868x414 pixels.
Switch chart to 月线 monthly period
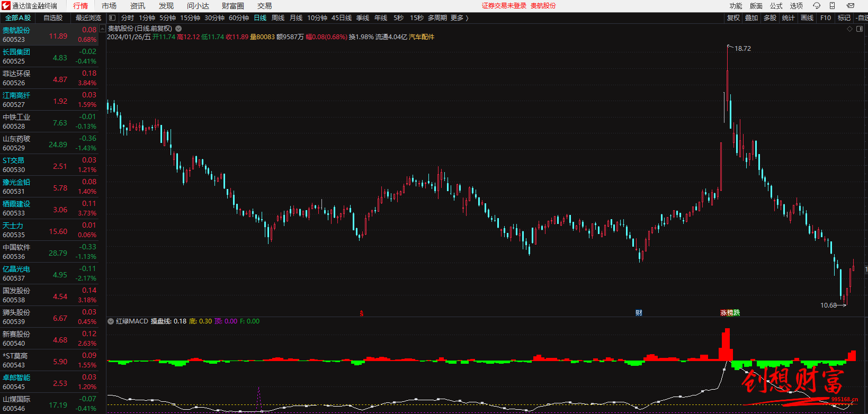coord(296,18)
